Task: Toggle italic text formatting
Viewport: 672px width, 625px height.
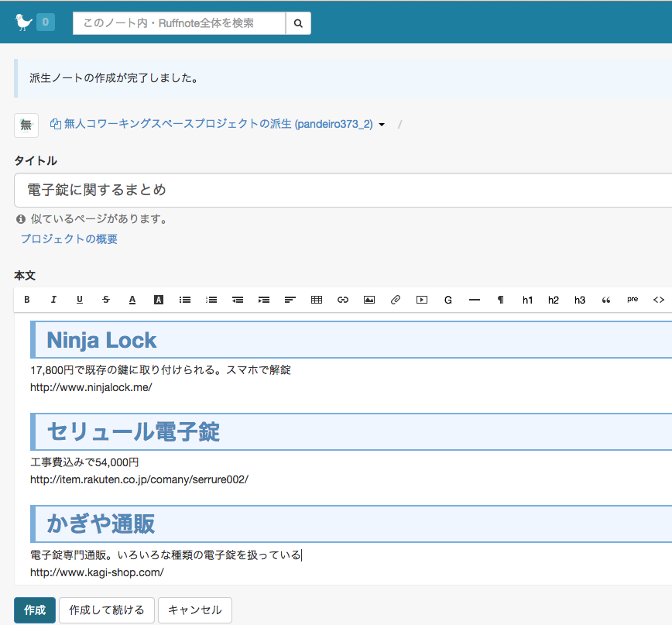Action: pyautogui.click(x=53, y=300)
